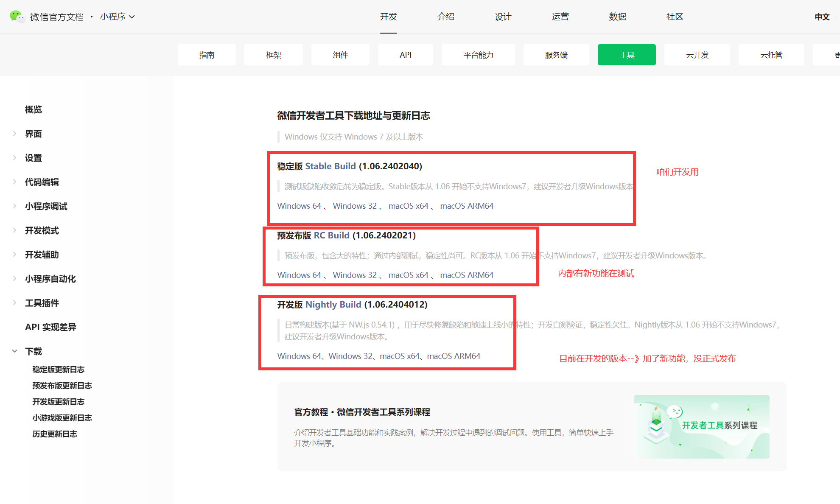Expand the 代码编辑 sidebar chevron
Viewport: 840px width, 504px height.
14,182
